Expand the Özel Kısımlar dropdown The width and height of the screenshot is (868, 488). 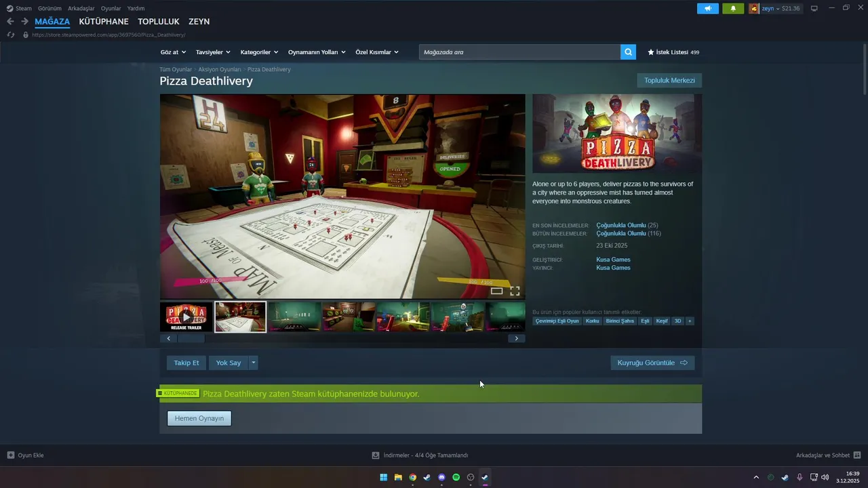click(x=377, y=52)
